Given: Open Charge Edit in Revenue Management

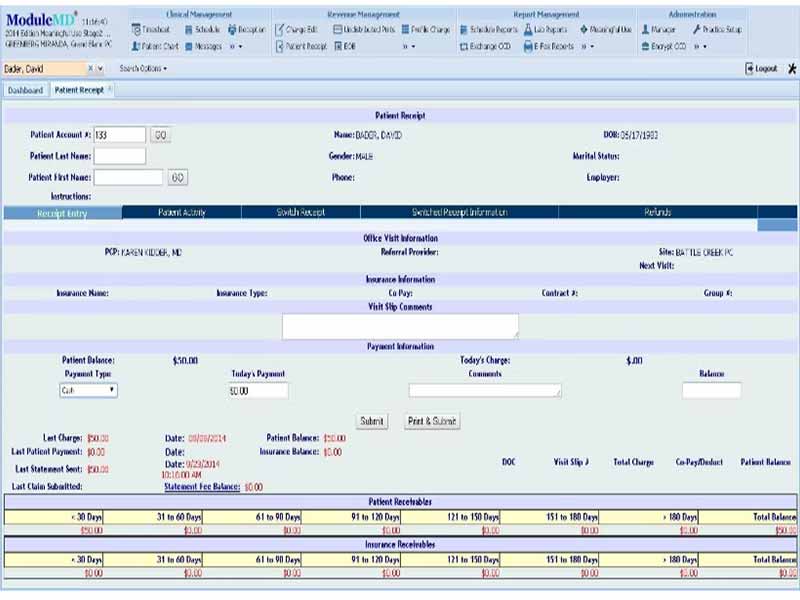Looking at the screenshot, I should coord(296,30).
